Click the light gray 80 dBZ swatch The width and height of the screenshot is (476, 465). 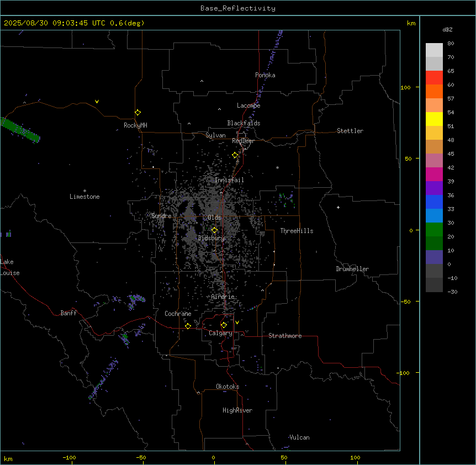coord(434,50)
